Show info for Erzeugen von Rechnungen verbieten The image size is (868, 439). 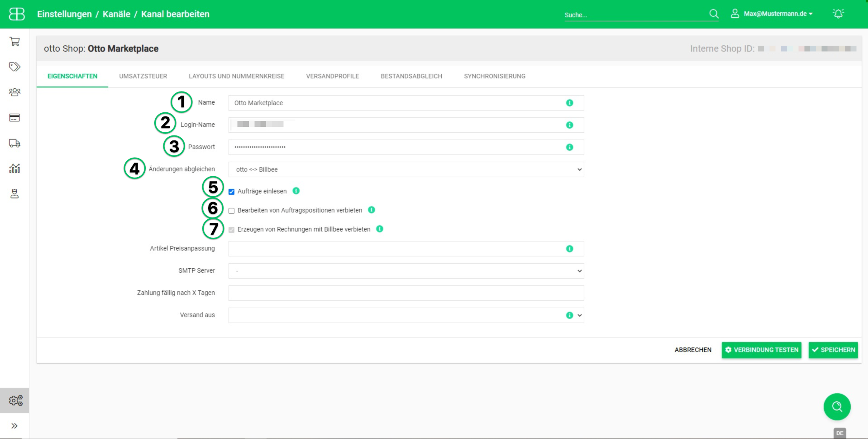(x=380, y=229)
